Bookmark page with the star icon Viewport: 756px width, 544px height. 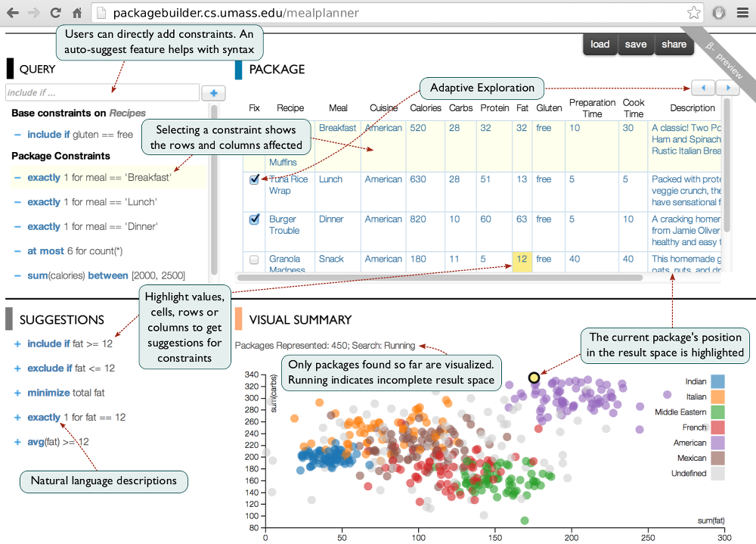(x=694, y=13)
